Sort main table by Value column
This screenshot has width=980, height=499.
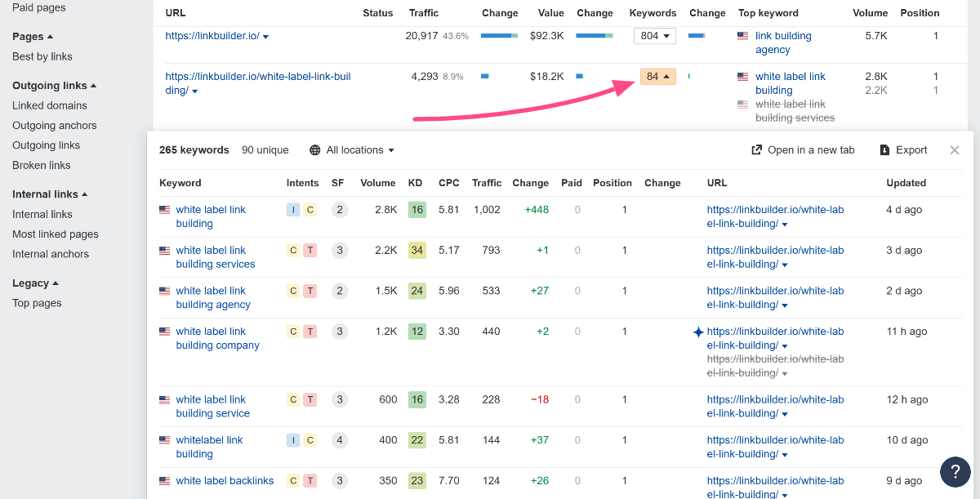coord(551,13)
